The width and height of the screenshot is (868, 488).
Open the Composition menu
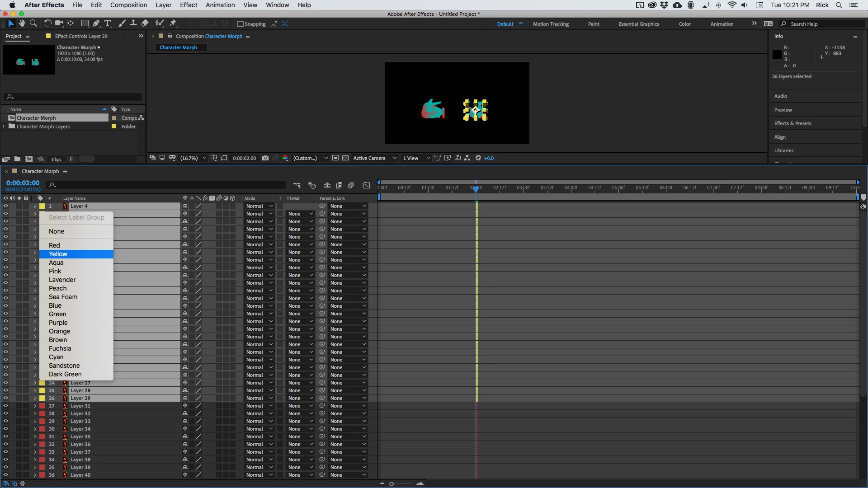tap(128, 5)
